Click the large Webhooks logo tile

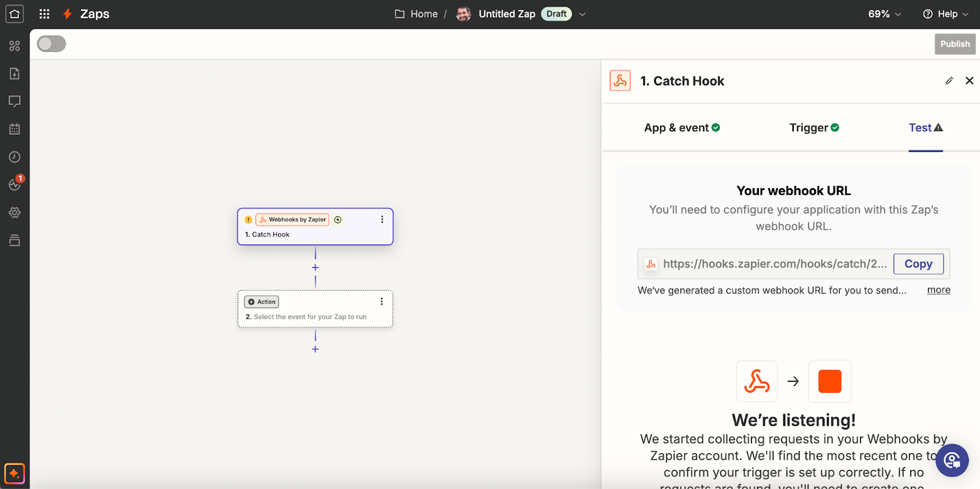757,381
